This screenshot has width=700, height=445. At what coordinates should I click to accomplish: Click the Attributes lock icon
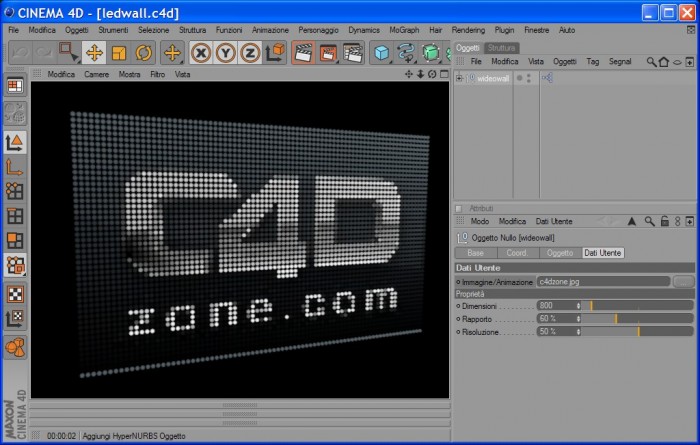[665, 221]
